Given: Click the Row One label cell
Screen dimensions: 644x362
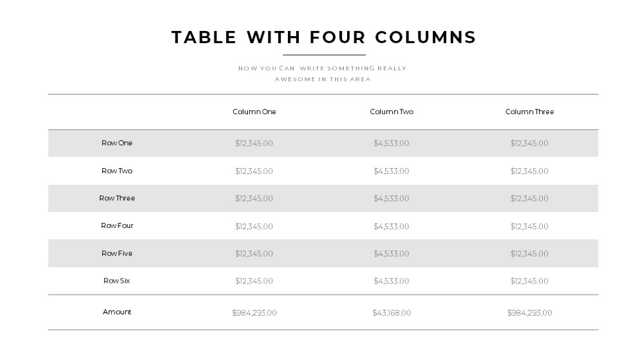Looking at the screenshot, I should (117, 143).
